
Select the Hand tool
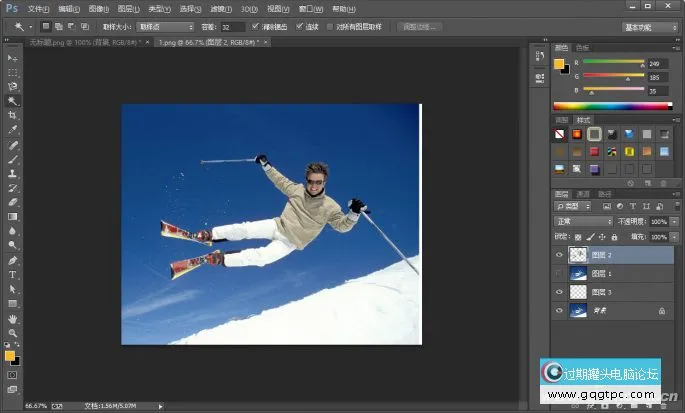(13, 318)
